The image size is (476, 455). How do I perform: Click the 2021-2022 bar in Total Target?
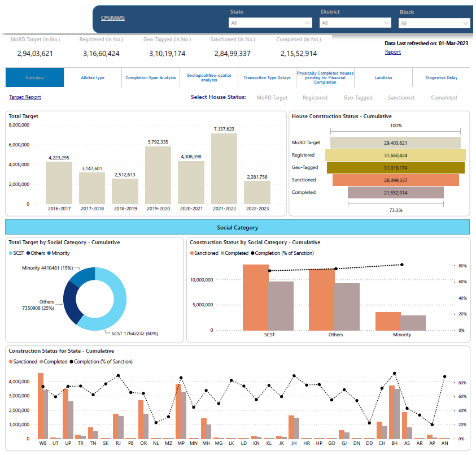coord(224,168)
